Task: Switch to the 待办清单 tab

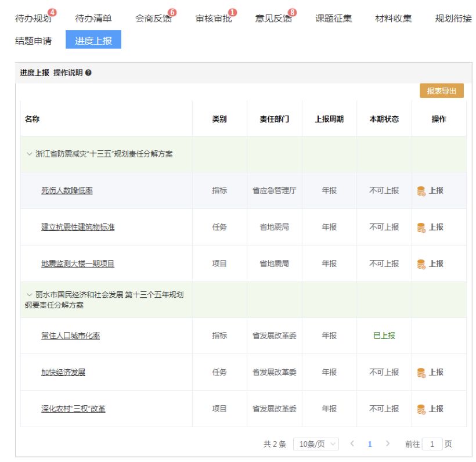Action: pyautogui.click(x=93, y=19)
